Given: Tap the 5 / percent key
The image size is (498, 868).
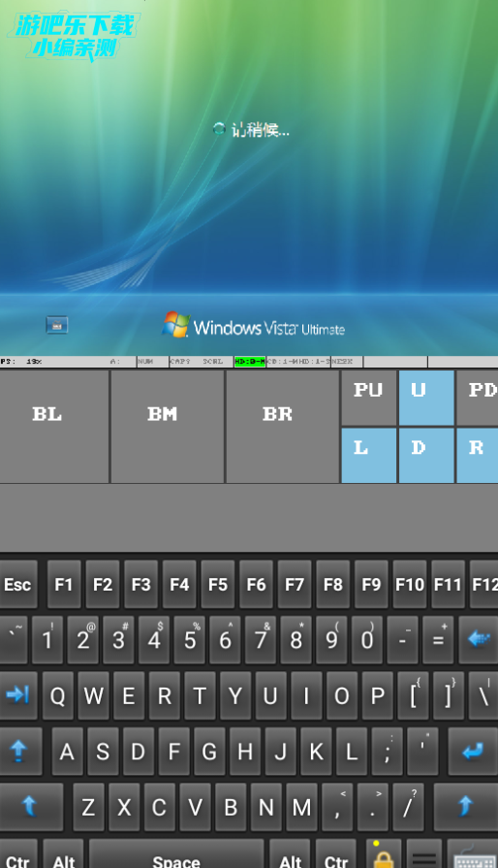Looking at the screenshot, I should pyautogui.click(x=190, y=640).
